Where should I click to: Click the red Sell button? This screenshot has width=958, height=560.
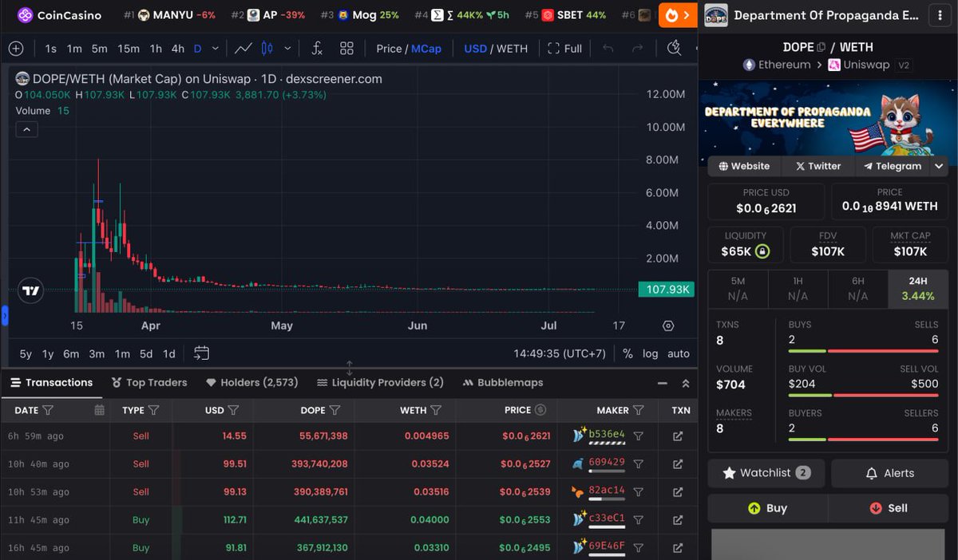[x=889, y=508]
